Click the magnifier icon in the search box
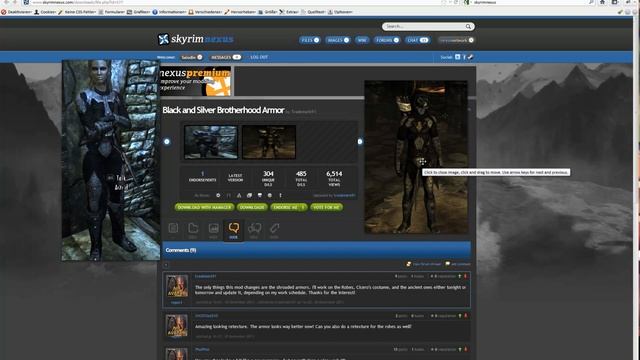The width and height of the screenshot is (640, 360). point(468,27)
